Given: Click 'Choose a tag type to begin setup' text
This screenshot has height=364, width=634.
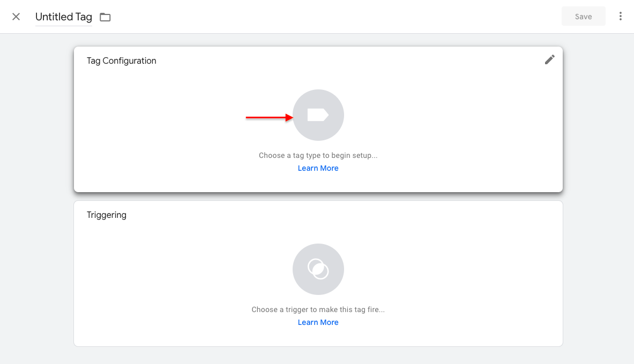Looking at the screenshot, I should [318, 155].
